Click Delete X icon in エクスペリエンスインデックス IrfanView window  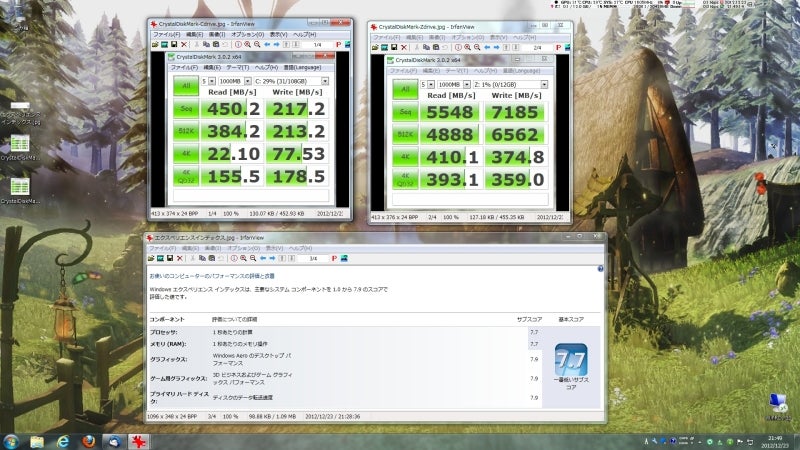[180, 259]
